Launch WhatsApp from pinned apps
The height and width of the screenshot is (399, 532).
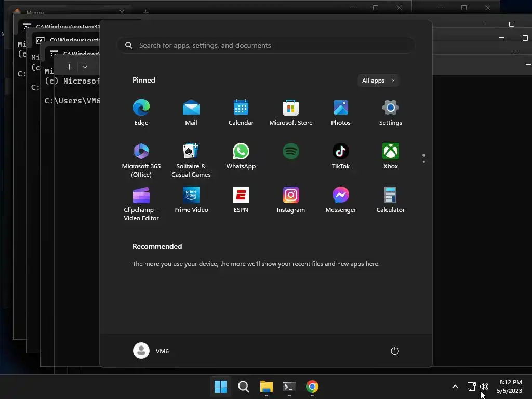coord(241,156)
